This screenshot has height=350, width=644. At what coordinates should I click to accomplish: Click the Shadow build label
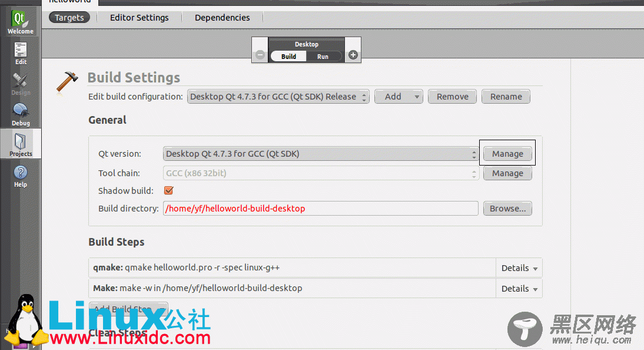pyautogui.click(x=125, y=191)
